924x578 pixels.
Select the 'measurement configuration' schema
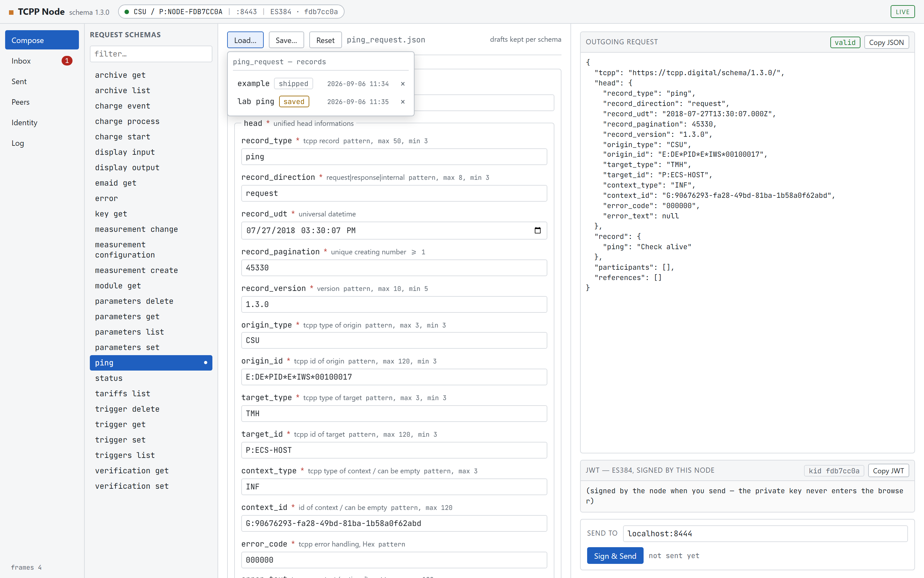point(151,250)
